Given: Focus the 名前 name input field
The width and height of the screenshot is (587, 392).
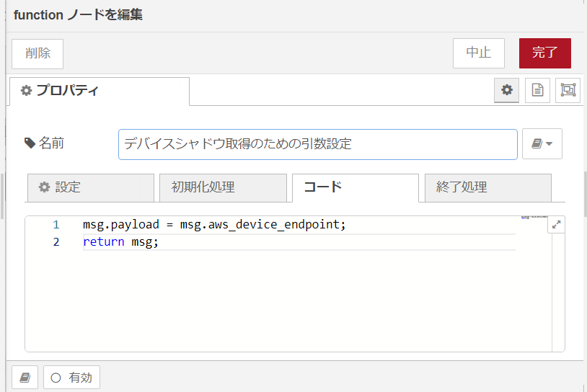Looking at the screenshot, I should tap(318, 144).
